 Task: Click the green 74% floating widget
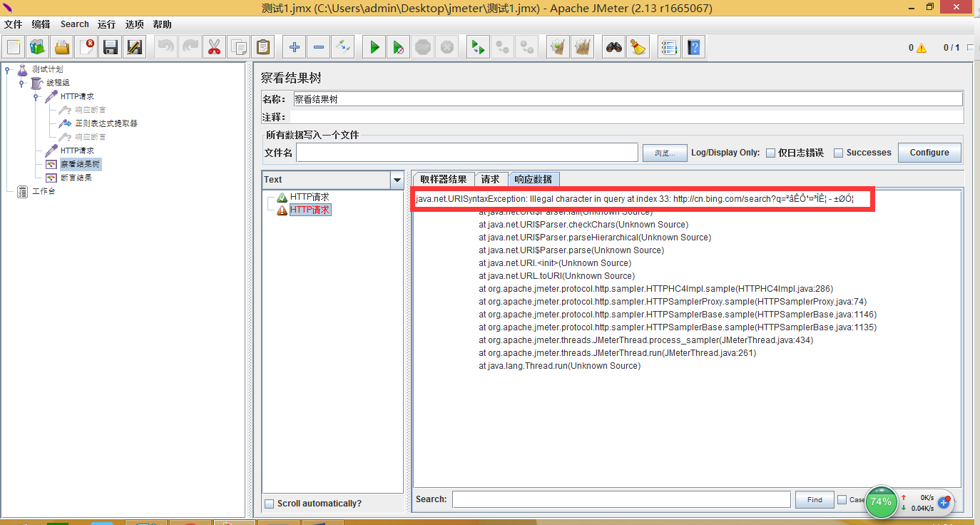pos(881,501)
